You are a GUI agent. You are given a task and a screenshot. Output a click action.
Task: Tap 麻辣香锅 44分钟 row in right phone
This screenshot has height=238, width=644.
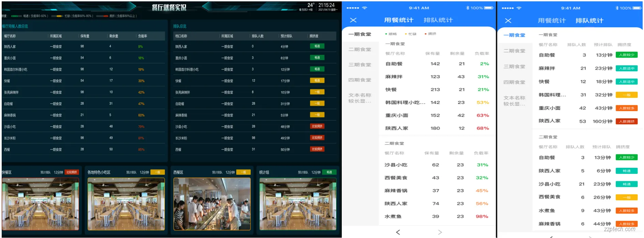tap(588, 224)
